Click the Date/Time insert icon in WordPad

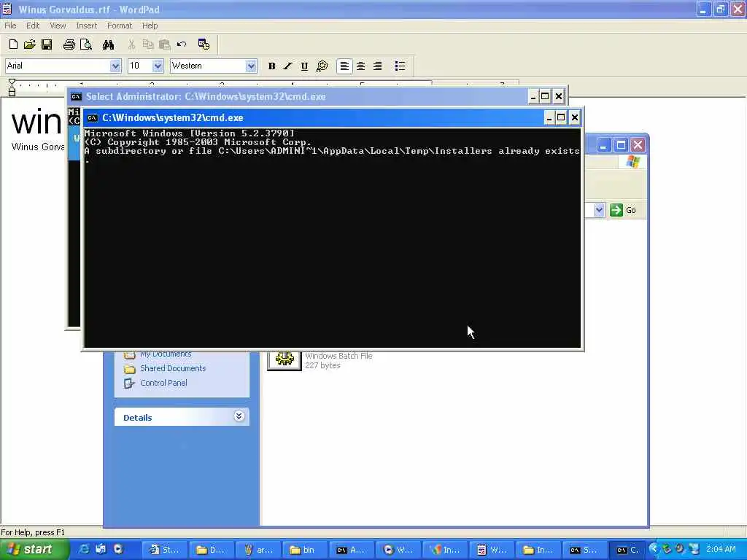204,44
